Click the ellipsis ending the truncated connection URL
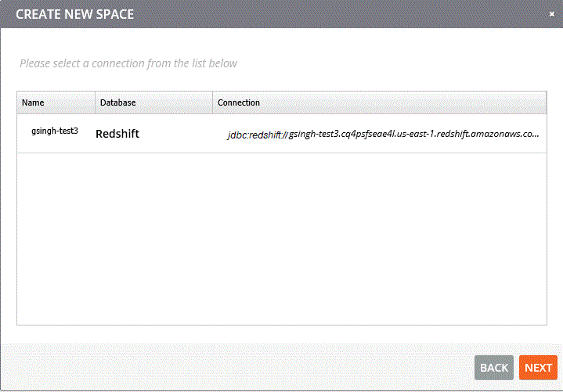The height and width of the screenshot is (392, 563). pos(536,135)
